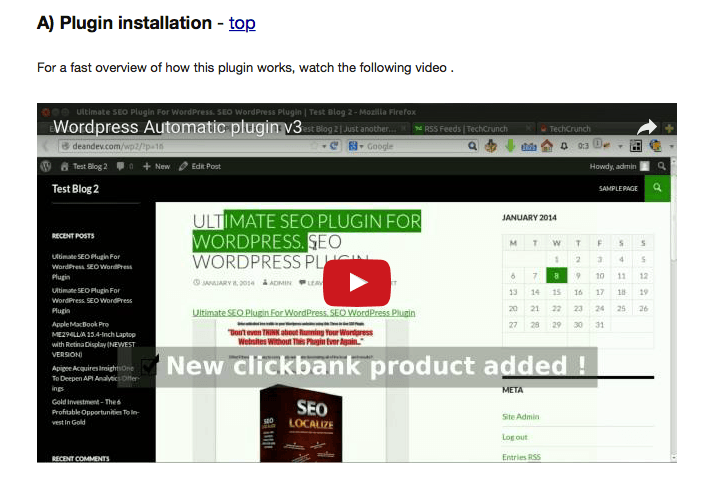Jump to top via the top link
The image size is (702, 479).
pyautogui.click(x=242, y=23)
